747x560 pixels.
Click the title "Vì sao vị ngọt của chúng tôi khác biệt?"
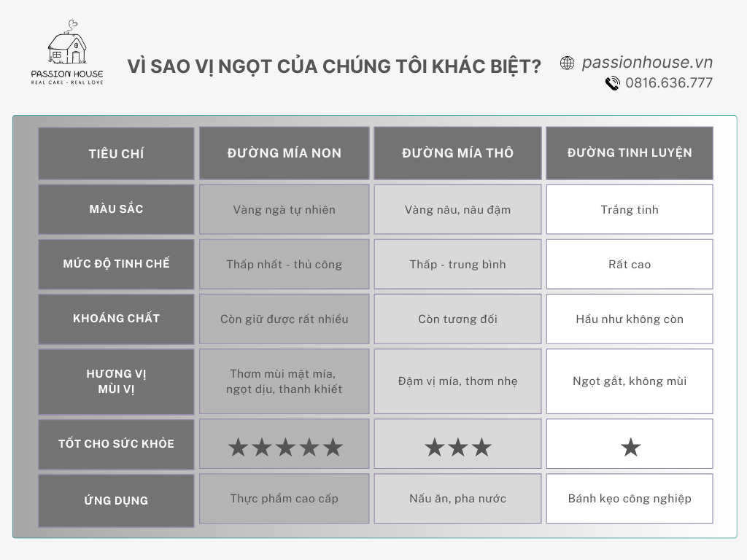tap(334, 67)
